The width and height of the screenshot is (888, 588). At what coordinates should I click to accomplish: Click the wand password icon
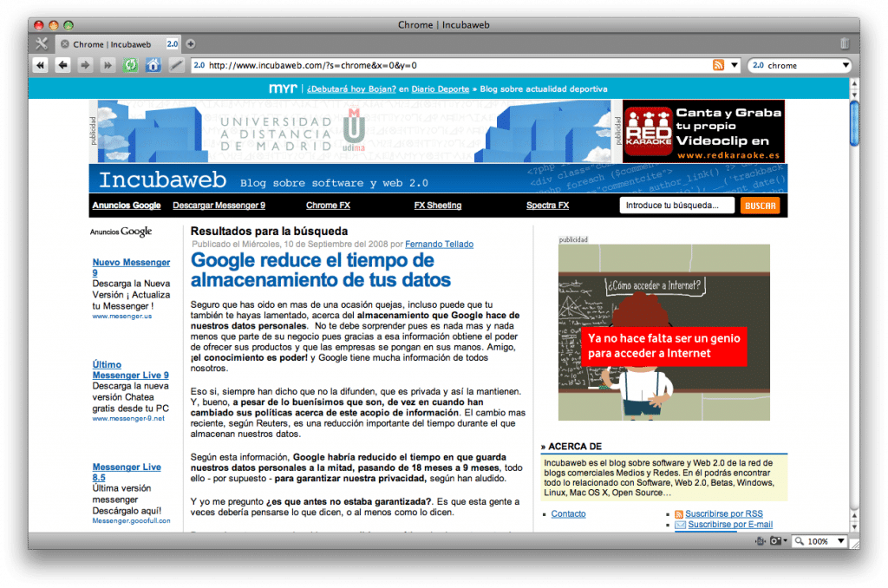click(x=176, y=66)
